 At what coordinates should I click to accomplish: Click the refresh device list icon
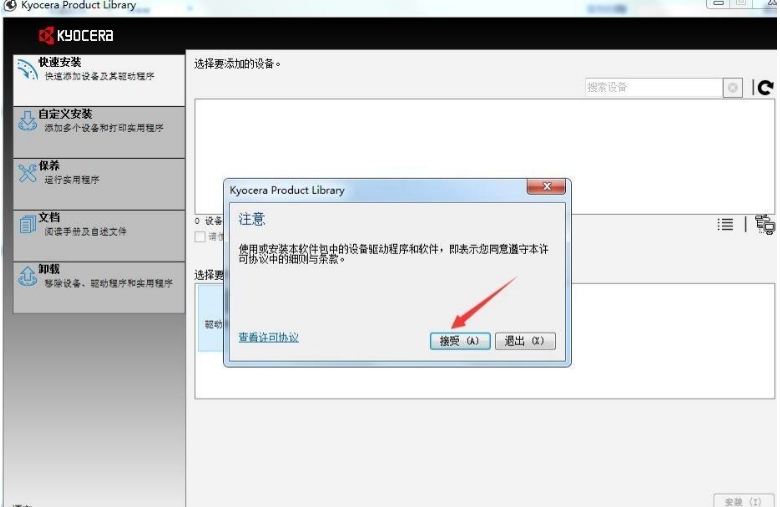[x=766, y=88]
